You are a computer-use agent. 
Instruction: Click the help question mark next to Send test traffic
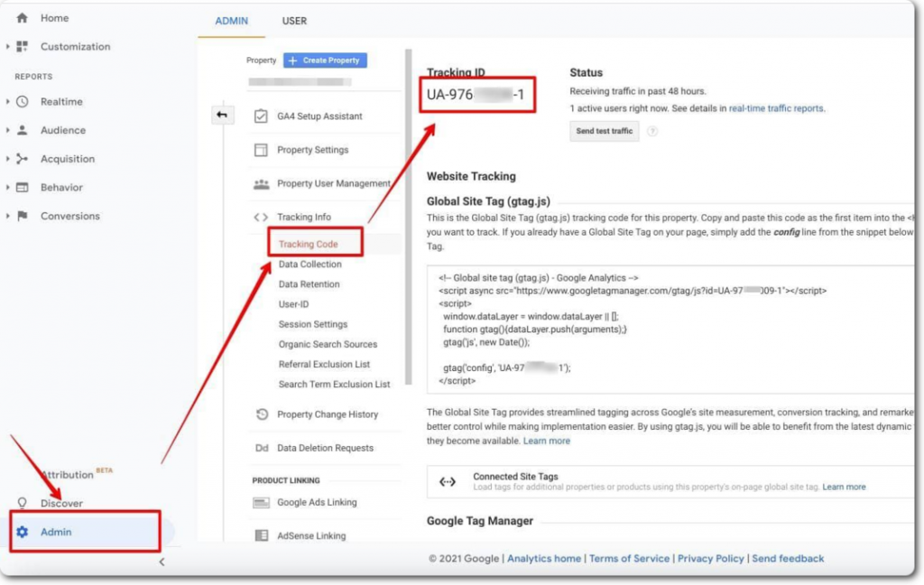[652, 131]
